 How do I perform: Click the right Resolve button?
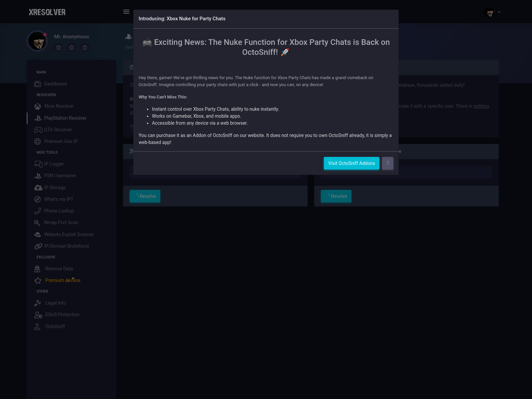tap(336, 196)
